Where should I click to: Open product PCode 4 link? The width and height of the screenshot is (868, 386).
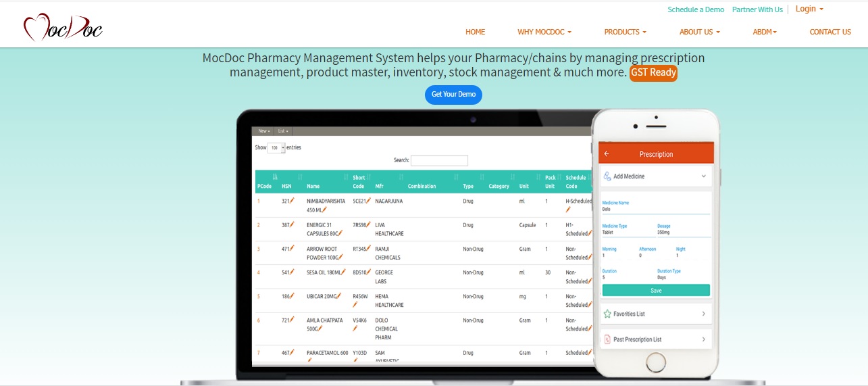(x=259, y=272)
